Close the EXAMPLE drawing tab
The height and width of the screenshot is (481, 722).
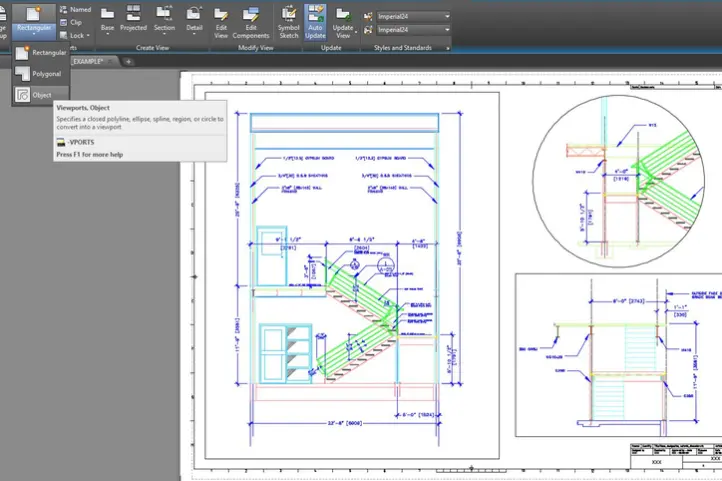111,61
